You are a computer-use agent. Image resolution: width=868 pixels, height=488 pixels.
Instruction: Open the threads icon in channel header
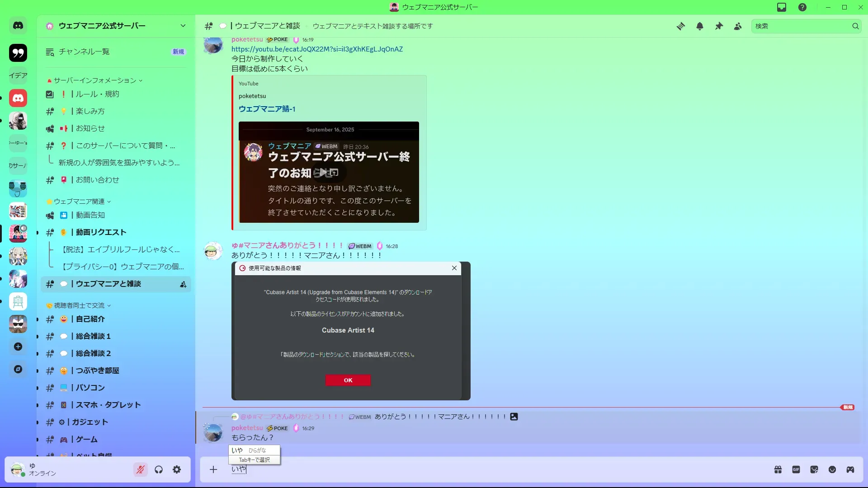coord(680,26)
